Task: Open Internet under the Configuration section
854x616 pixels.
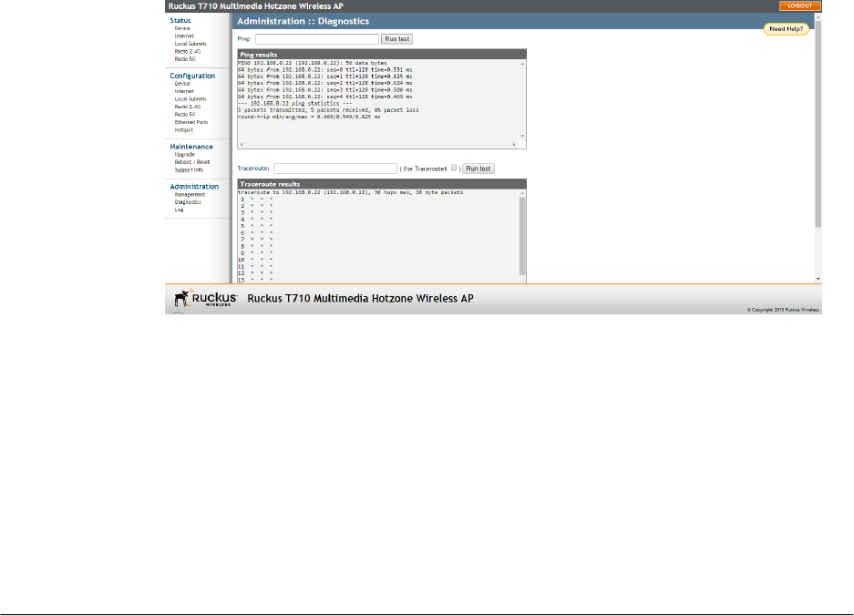Action: [x=184, y=91]
